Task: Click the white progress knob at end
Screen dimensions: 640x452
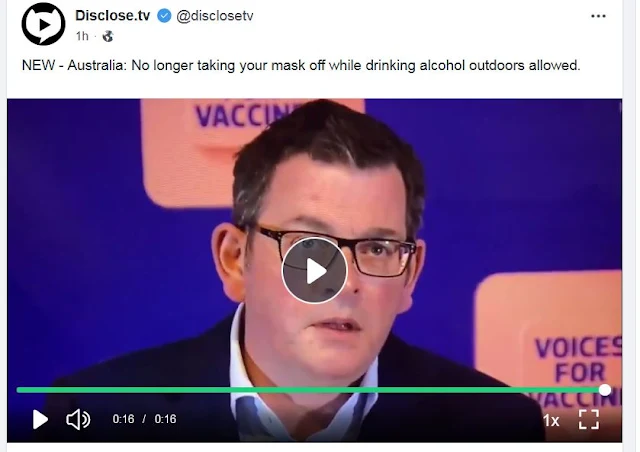Action: (605, 390)
